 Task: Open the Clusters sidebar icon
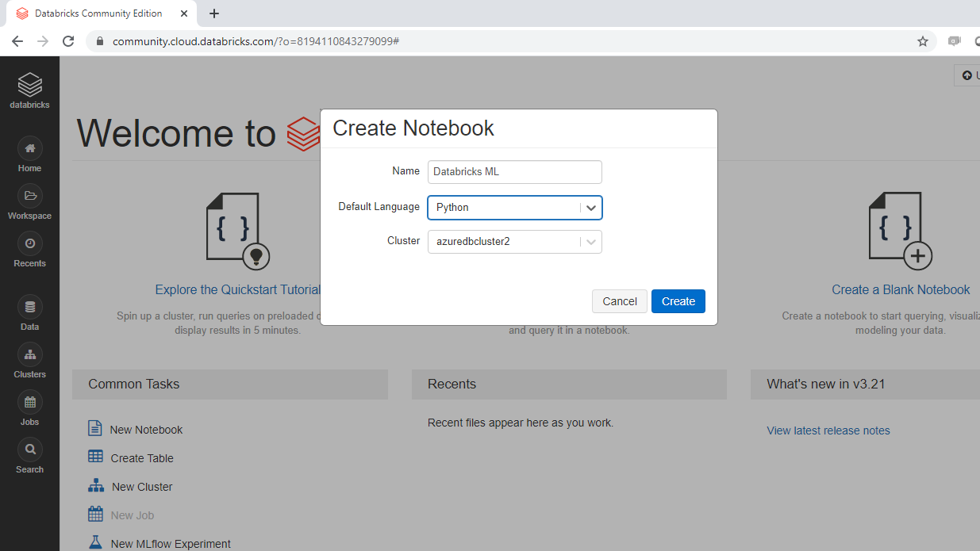coord(29,354)
